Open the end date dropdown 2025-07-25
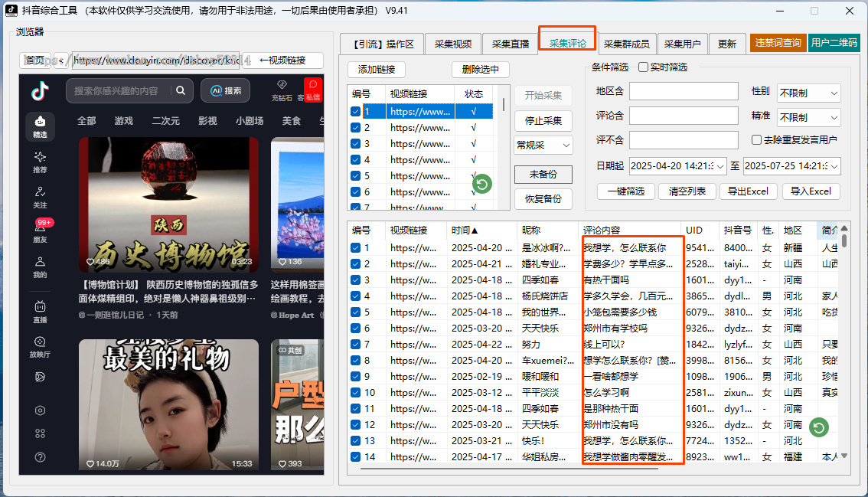 click(834, 166)
